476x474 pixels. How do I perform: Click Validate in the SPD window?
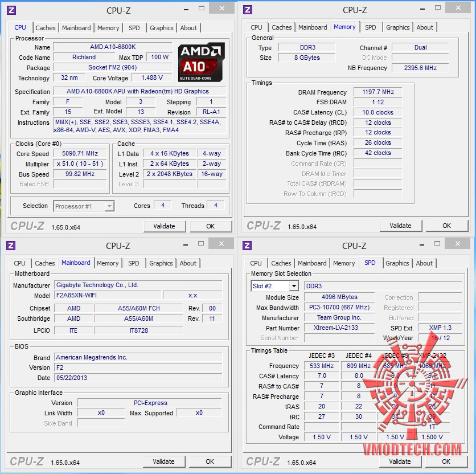point(400,461)
